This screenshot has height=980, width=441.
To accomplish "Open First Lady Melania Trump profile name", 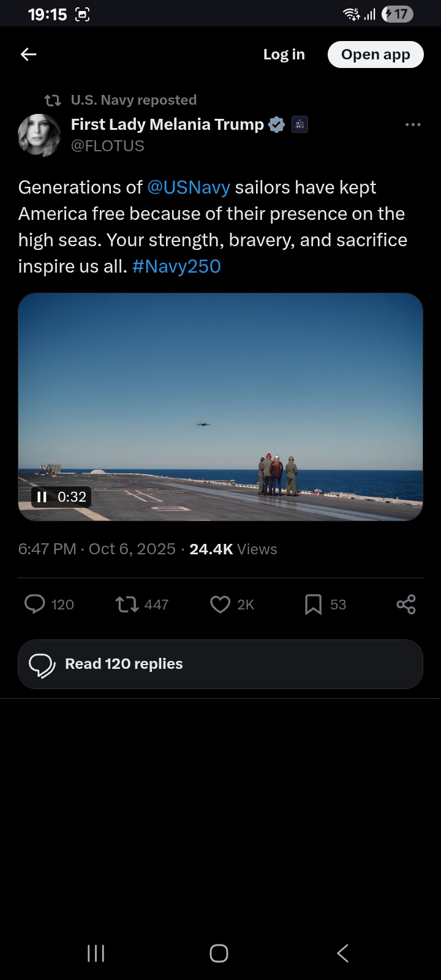I will click(x=167, y=124).
